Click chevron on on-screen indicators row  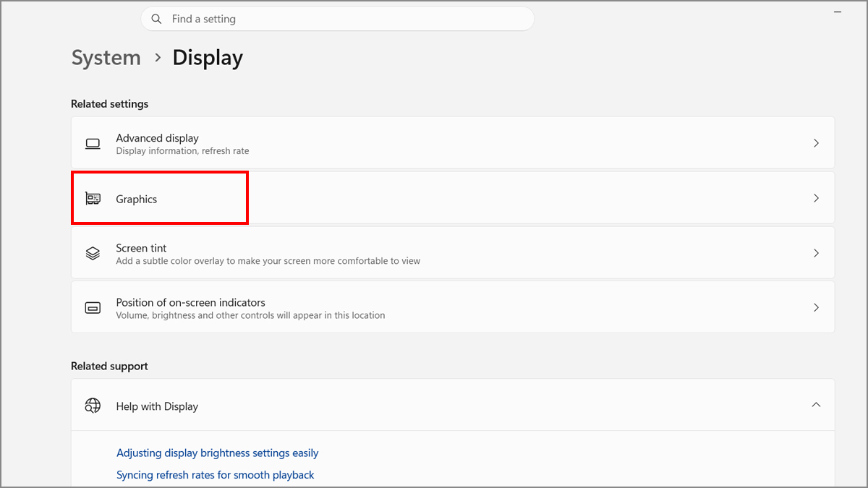[x=816, y=307]
